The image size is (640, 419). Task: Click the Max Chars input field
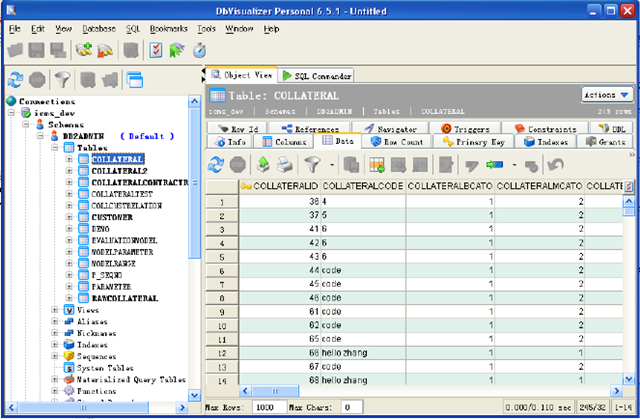click(352, 407)
